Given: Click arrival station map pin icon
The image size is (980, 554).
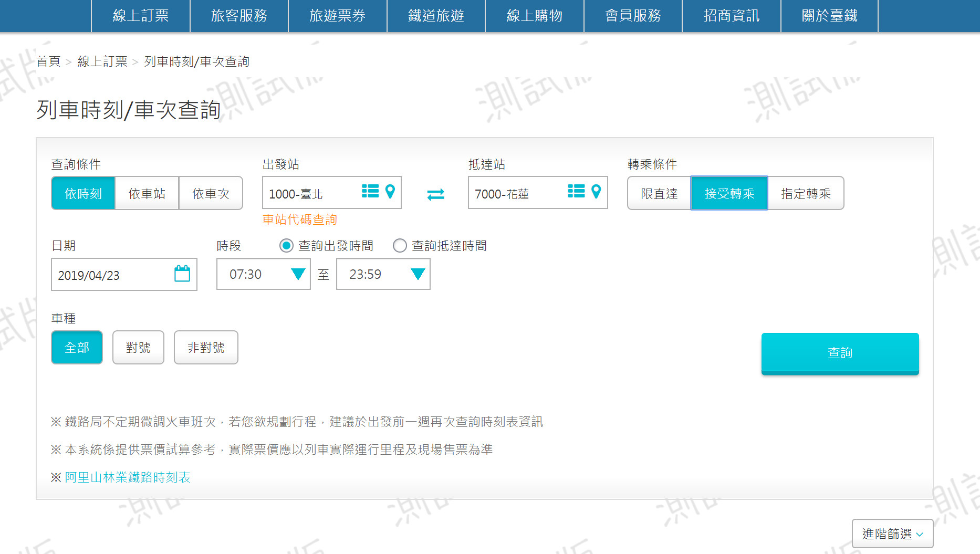Looking at the screenshot, I should [x=596, y=191].
